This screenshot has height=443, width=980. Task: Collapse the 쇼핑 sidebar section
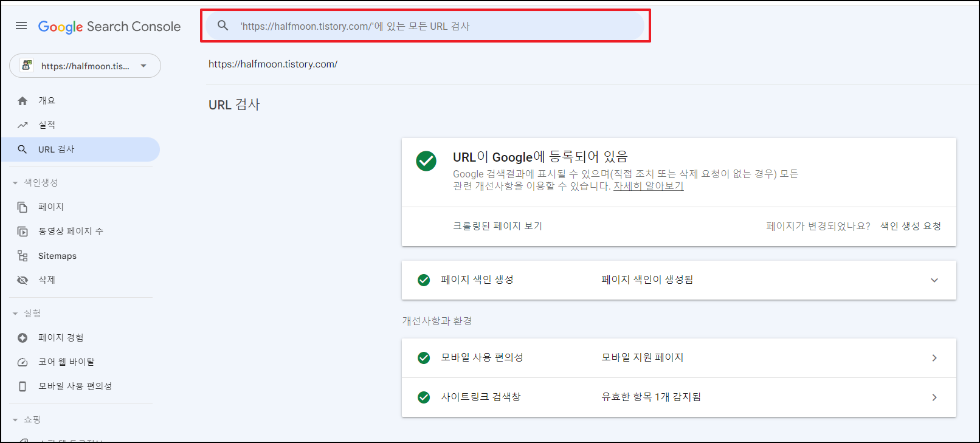[15, 420]
